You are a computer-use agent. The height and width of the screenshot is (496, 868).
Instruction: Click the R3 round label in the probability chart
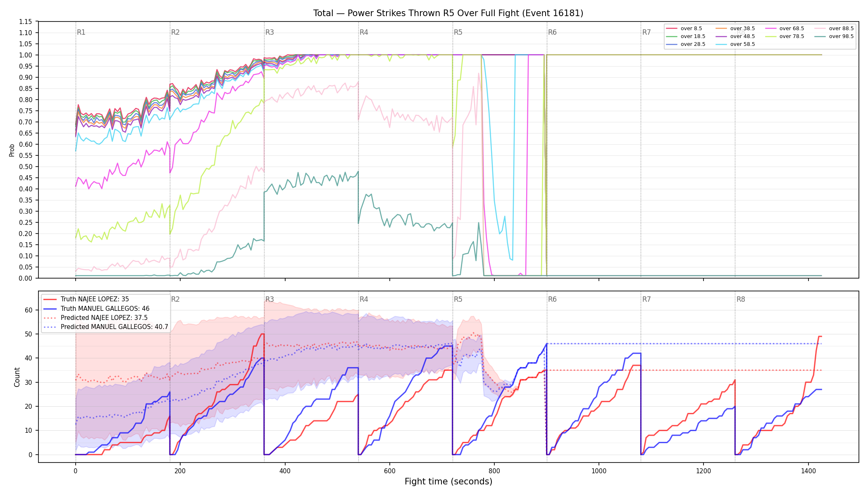coord(269,32)
